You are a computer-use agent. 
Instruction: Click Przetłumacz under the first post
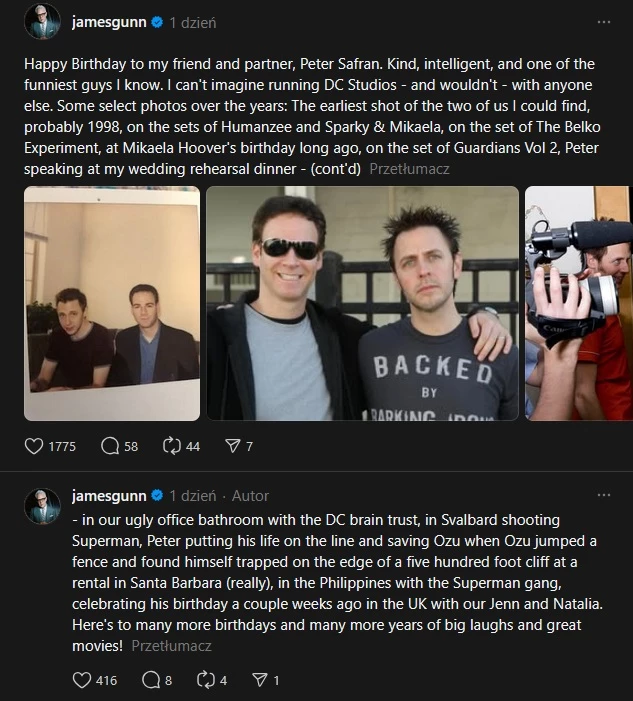[409, 169]
